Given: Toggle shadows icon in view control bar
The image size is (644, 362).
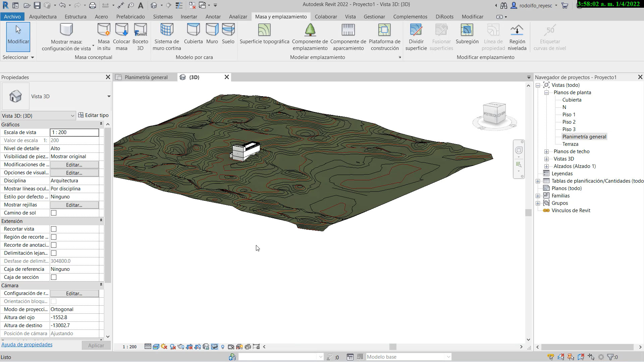Looking at the screenshot, I should [x=173, y=347].
